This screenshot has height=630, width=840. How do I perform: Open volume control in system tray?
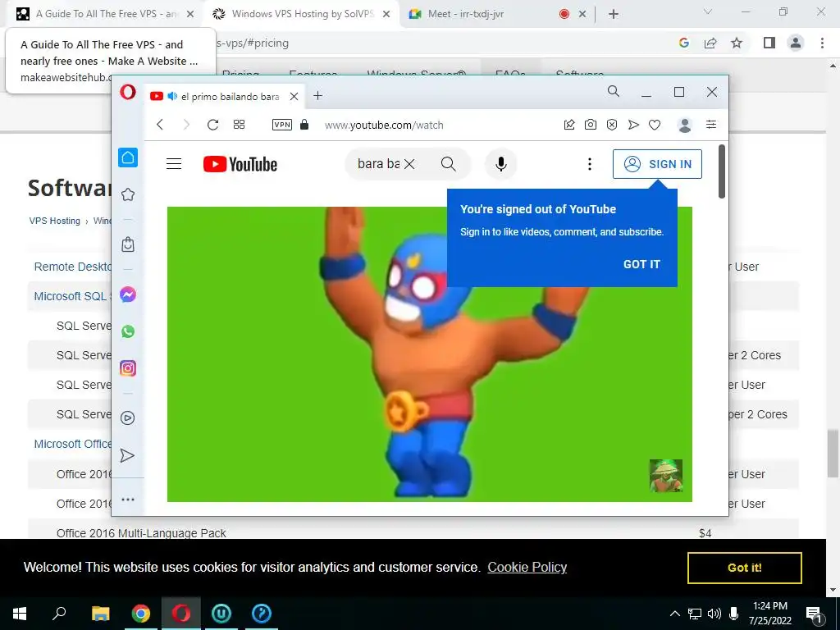[714, 614]
